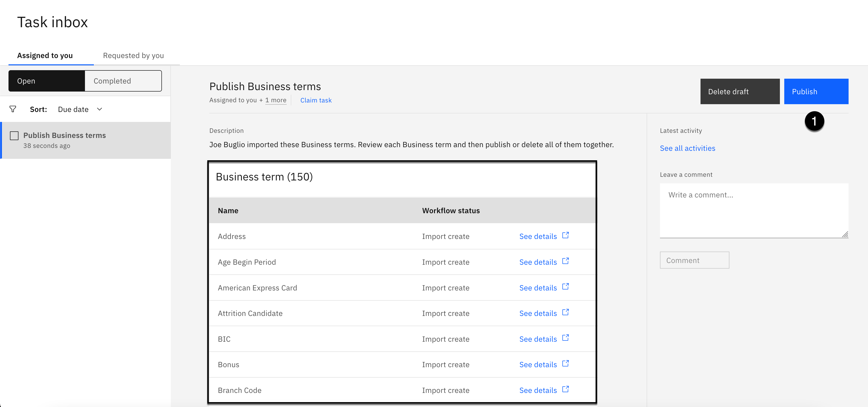Open external link icon for American Express Card
This screenshot has width=868, height=407.
pos(565,287)
